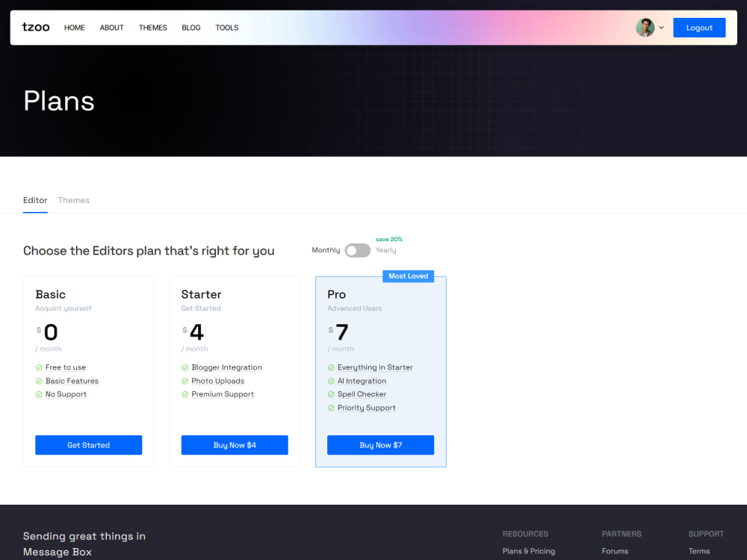
Task: Click the Most Loved badge
Action: (409, 276)
